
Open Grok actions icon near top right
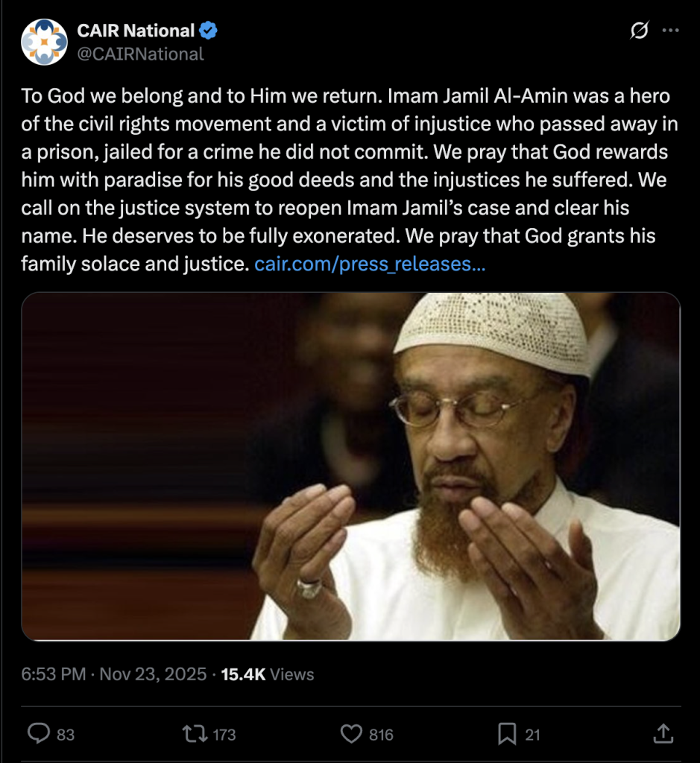tap(638, 31)
